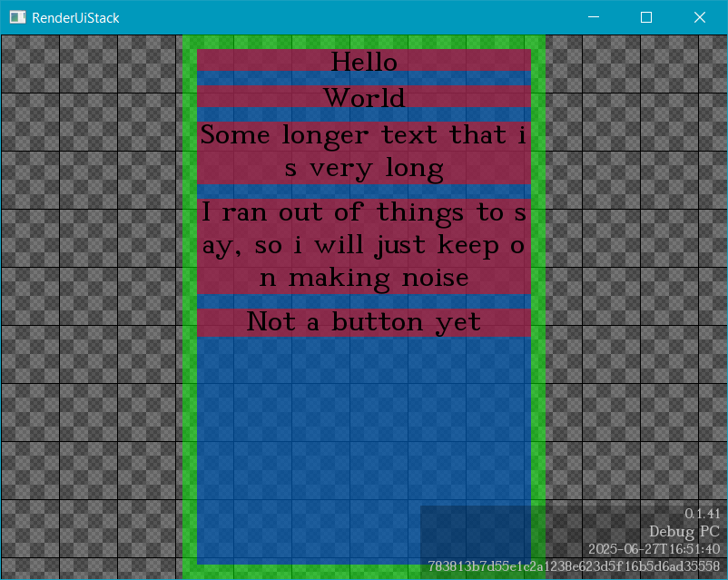Click the "Debug PC" overlay text

point(684,532)
